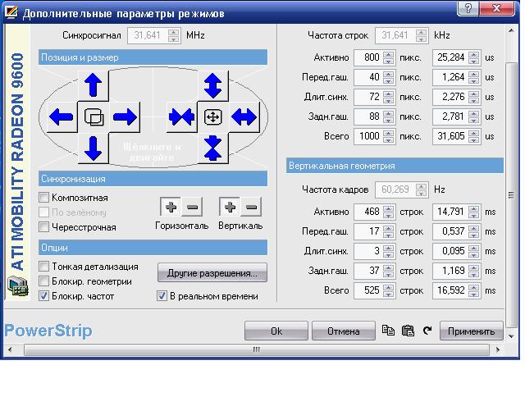
Task: Adjust the vertical Всего lines spinner
Action: click(389, 290)
